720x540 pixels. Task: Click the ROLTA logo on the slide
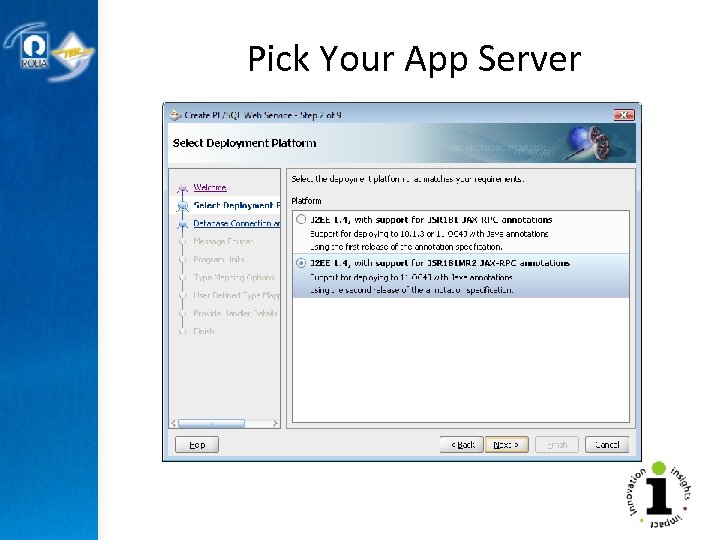pos(33,51)
